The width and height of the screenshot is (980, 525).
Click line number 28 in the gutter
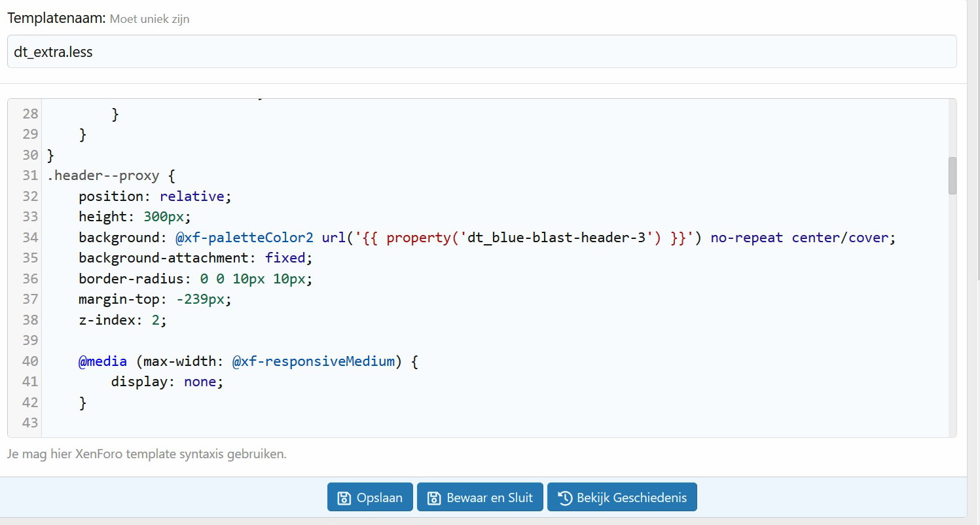(30, 114)
